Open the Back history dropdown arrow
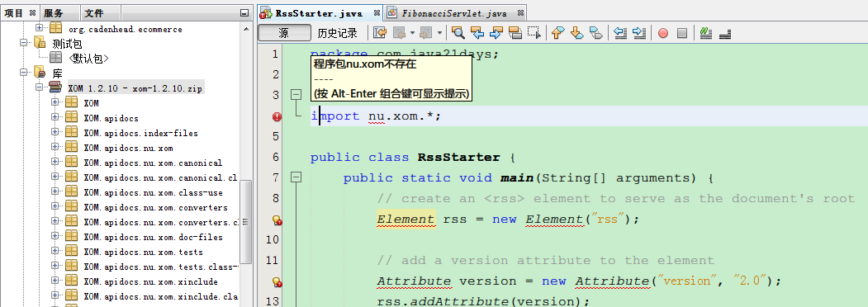The width and height of the screenshot is (868, 307). [412, 33]
